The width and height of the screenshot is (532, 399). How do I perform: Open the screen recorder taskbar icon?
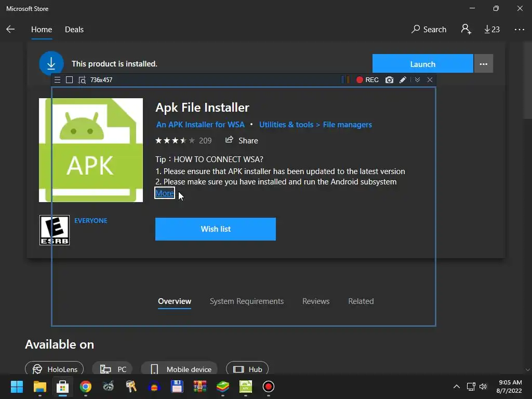click(x=269, y=387)
